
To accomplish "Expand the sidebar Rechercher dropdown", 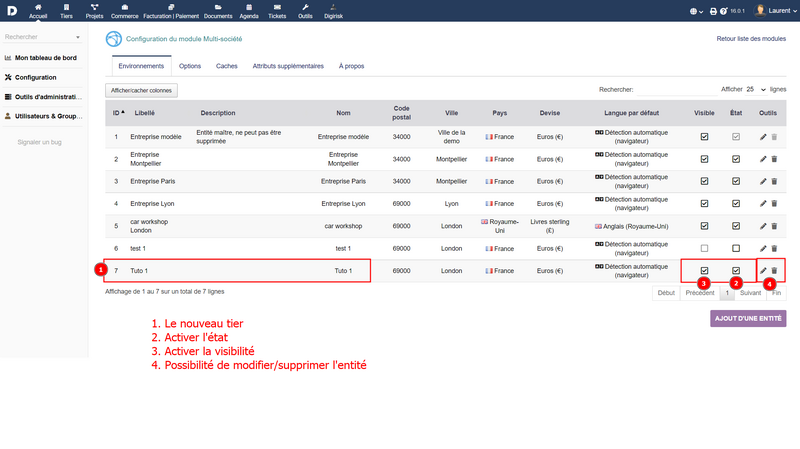I will [42, 37].
